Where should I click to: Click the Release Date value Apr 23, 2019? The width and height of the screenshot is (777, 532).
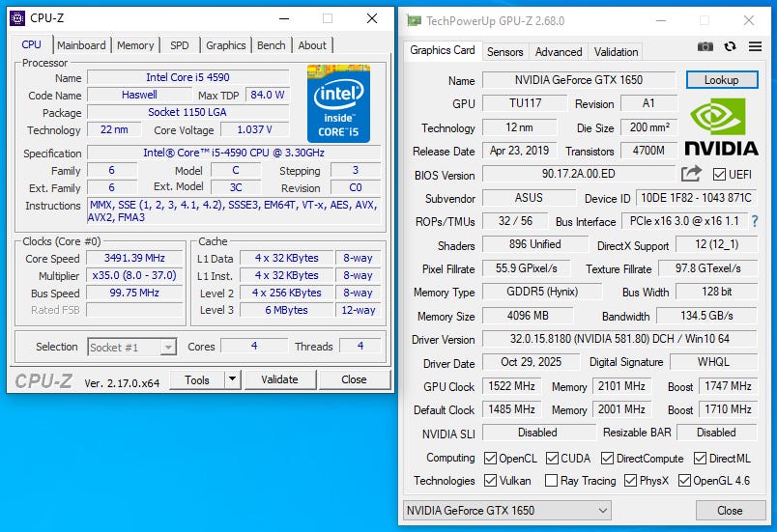(519, 151)
